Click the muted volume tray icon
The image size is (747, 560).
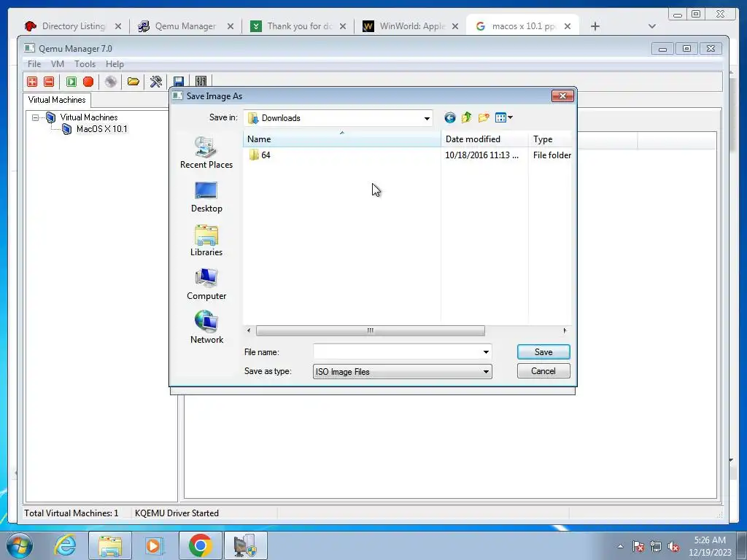[x=673, y=546]
